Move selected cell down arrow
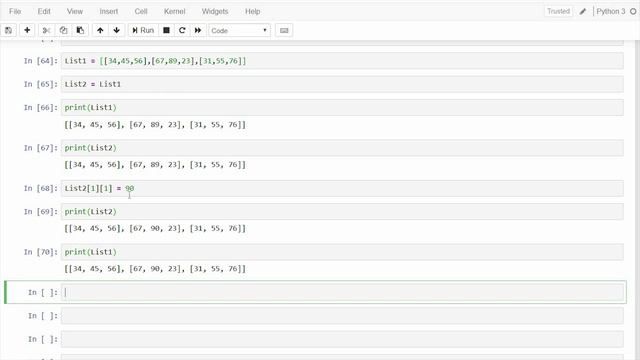 tap(117, 31)
